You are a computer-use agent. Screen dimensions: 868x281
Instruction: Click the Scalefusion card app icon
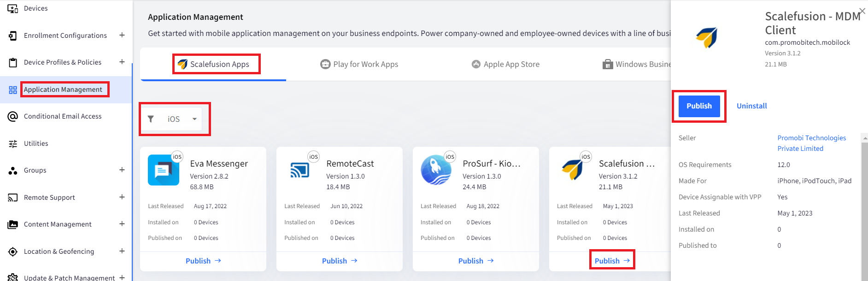coord(572,169)
